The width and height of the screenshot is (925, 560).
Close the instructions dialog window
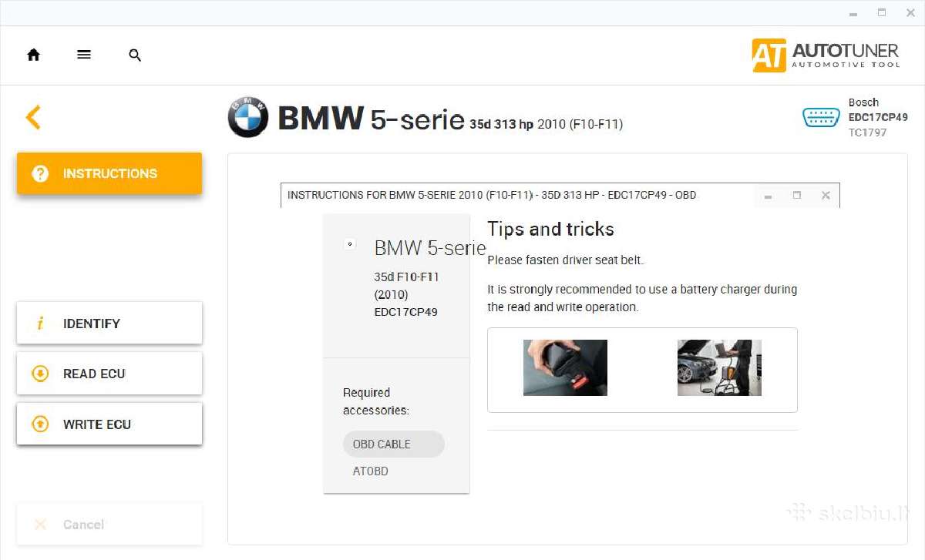[826, 196]
